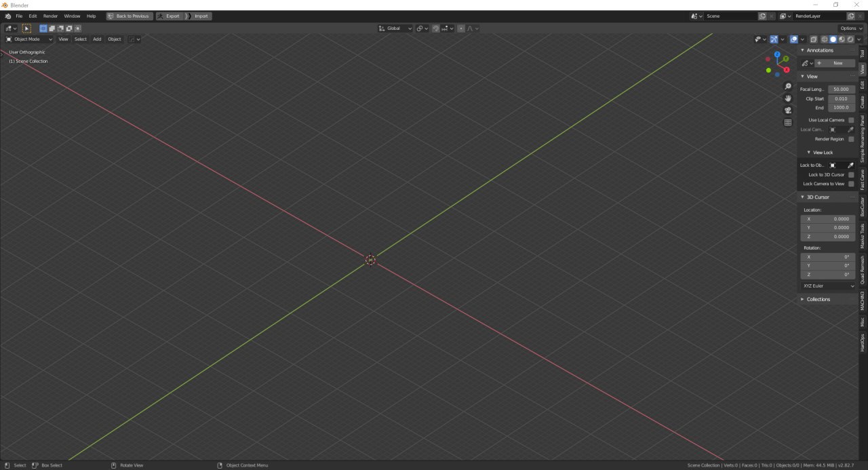Select wireframe viewport shading icon
The image size is (868, 470).
[x=825, y=39]
